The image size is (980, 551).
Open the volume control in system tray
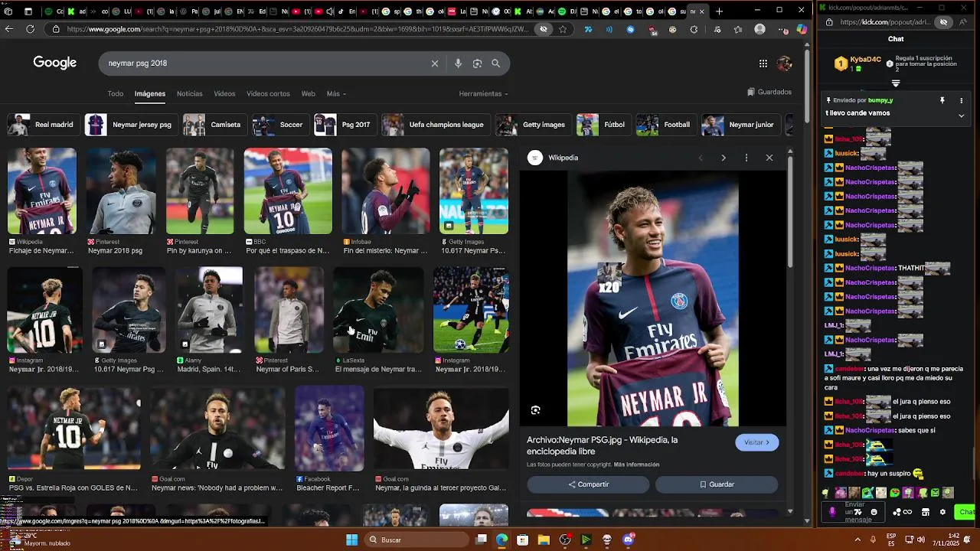point(920,540)
